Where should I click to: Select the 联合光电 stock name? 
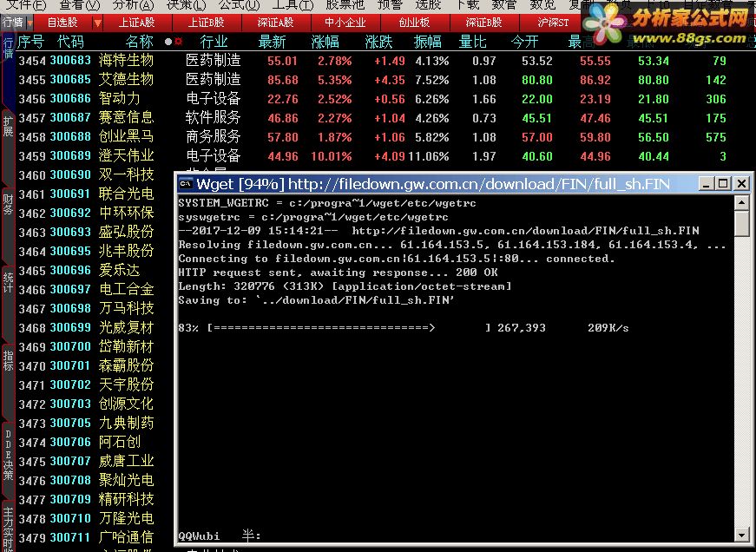126,194
